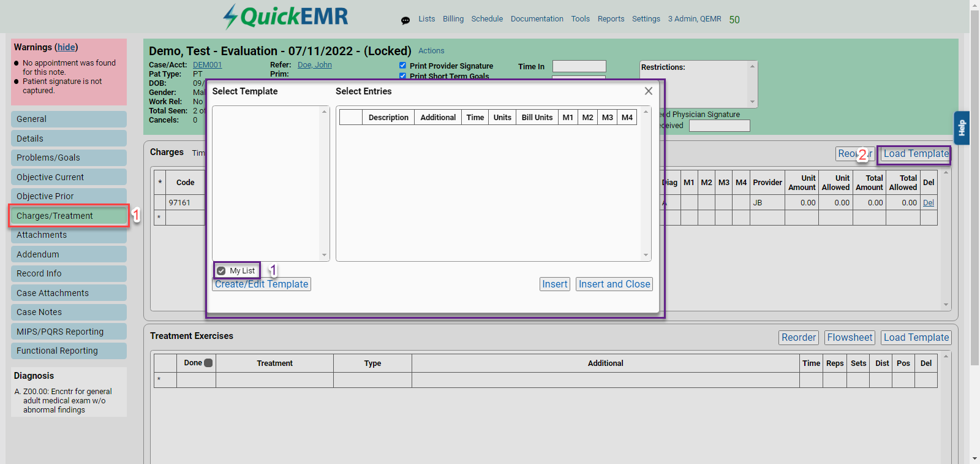Open the 3 Admin, QEMR user menu
This screenshot has height=464, width=980.
coord(695,19)
